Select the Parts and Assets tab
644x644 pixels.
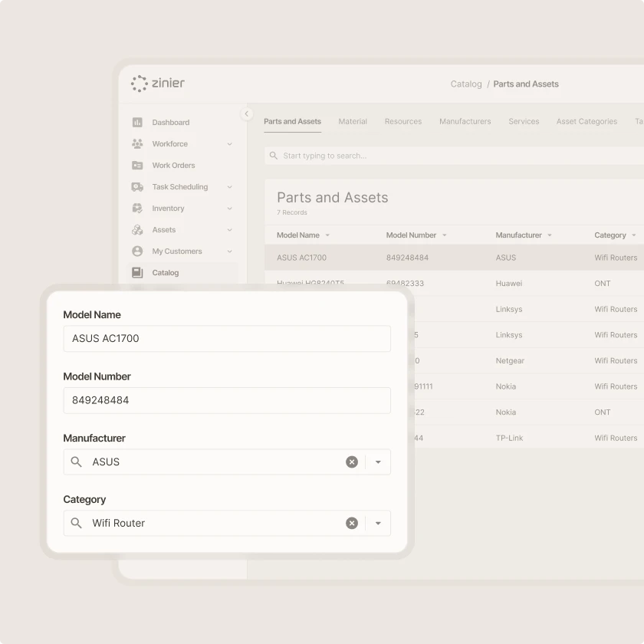292,122
